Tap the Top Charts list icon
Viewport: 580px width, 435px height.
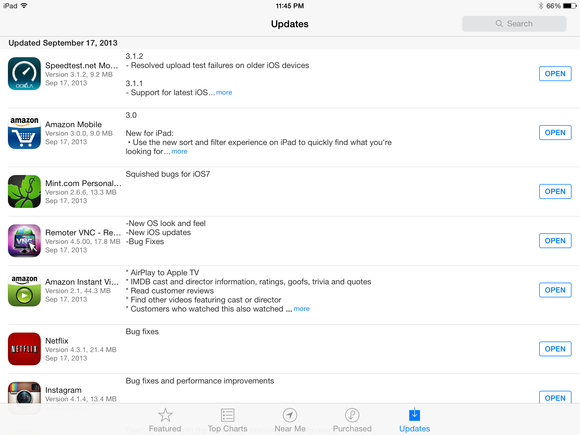point(227,415)
